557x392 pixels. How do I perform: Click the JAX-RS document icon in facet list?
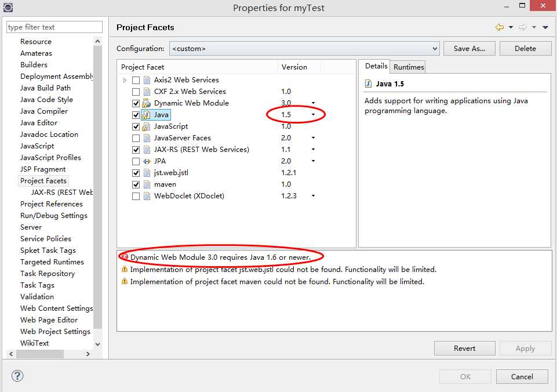(x=147, y=150)
